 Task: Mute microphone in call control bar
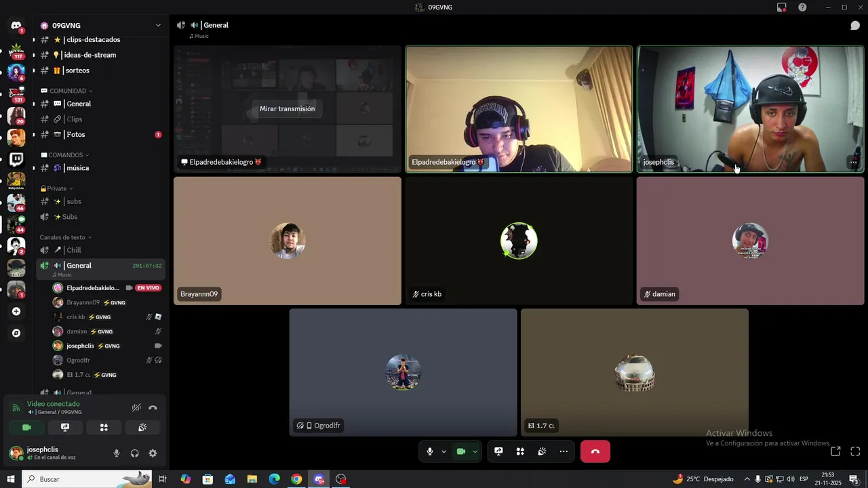coord(430,451)
